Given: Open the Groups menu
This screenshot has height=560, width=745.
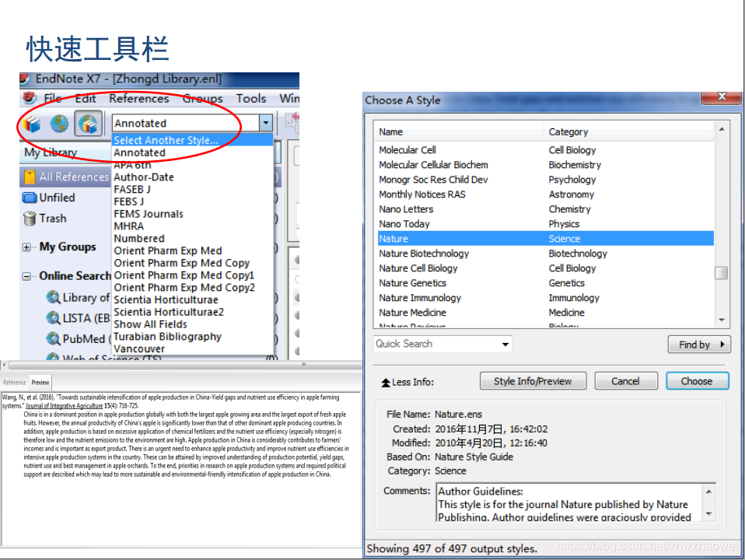Looking at the screenshot, I should coord(203,99).
